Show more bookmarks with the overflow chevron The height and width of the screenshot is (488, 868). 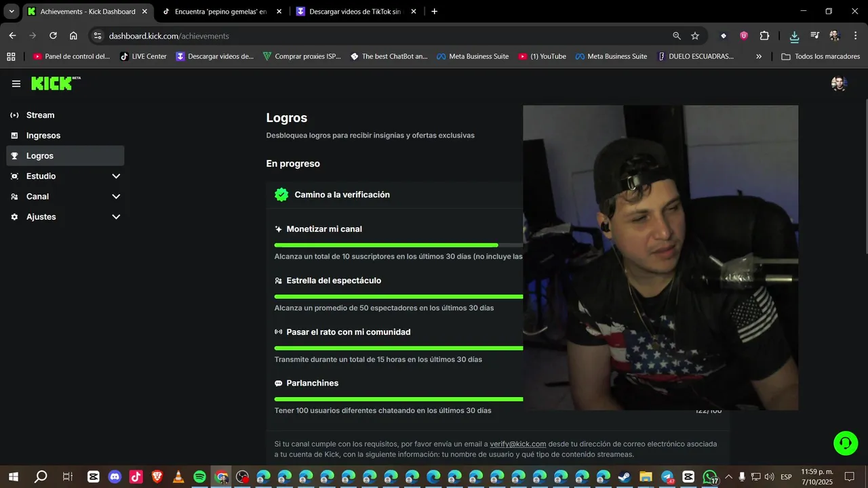click(x=759, y=56)
